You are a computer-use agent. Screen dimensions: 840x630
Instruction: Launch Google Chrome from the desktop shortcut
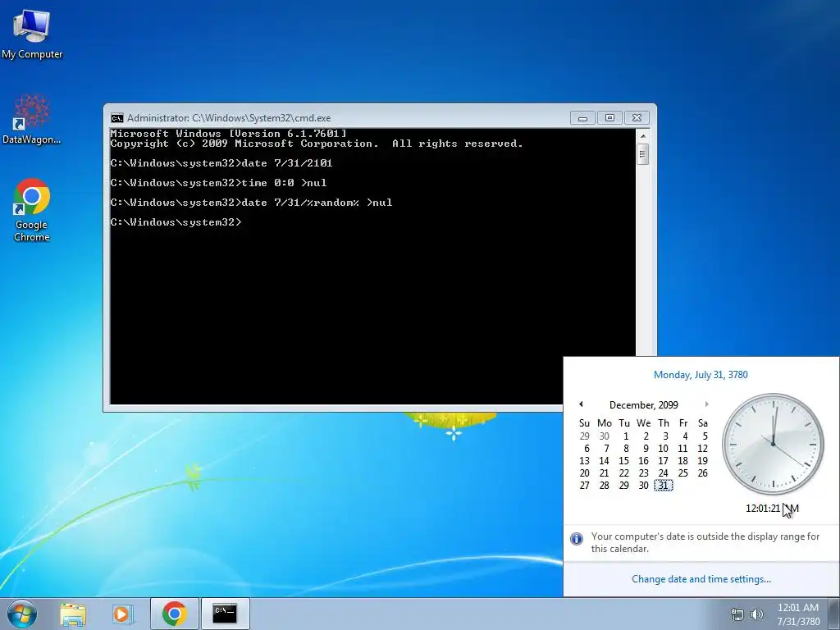[x=32, y=209]
